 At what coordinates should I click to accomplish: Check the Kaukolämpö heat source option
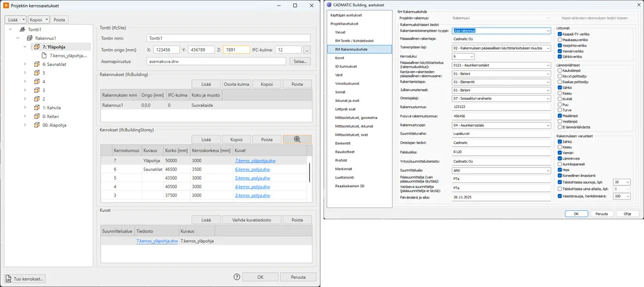559,70
